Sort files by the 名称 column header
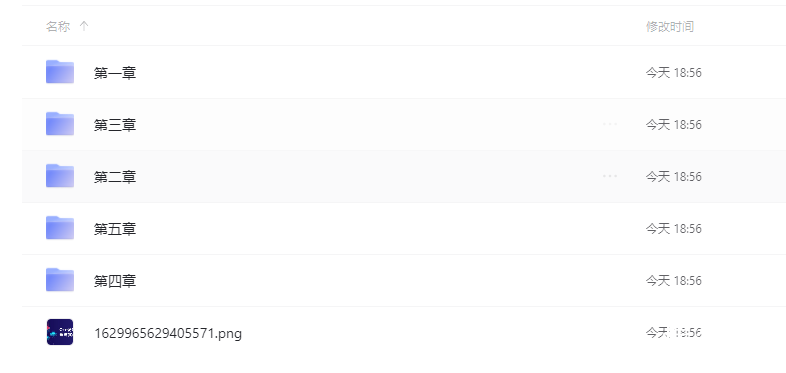The image size is (786, 373). [x=58, y=26]
